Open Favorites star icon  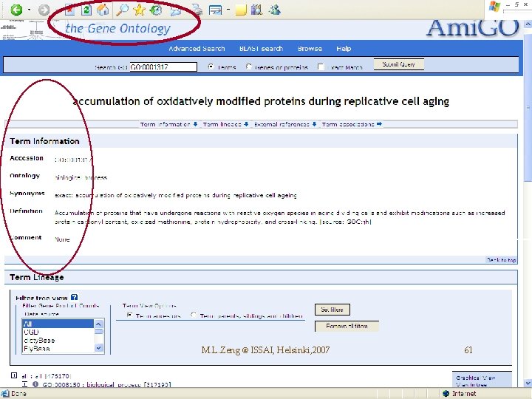pyautogui.click(x=139, y=10)
